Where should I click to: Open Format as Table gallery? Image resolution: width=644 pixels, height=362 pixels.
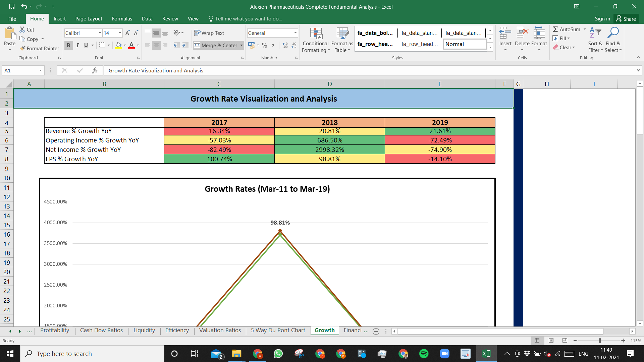tap(342, 40)
